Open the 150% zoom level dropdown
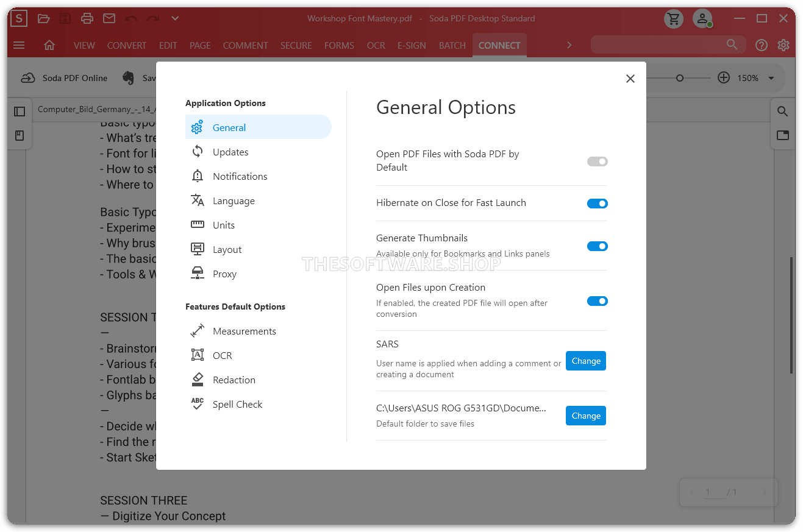Image resolution: width=803 pixels, height=532 pixels. 771,78
